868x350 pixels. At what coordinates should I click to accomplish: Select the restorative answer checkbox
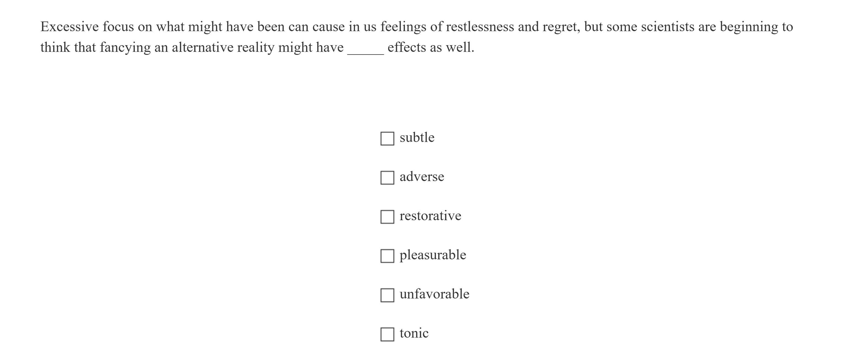coord(387,217)
